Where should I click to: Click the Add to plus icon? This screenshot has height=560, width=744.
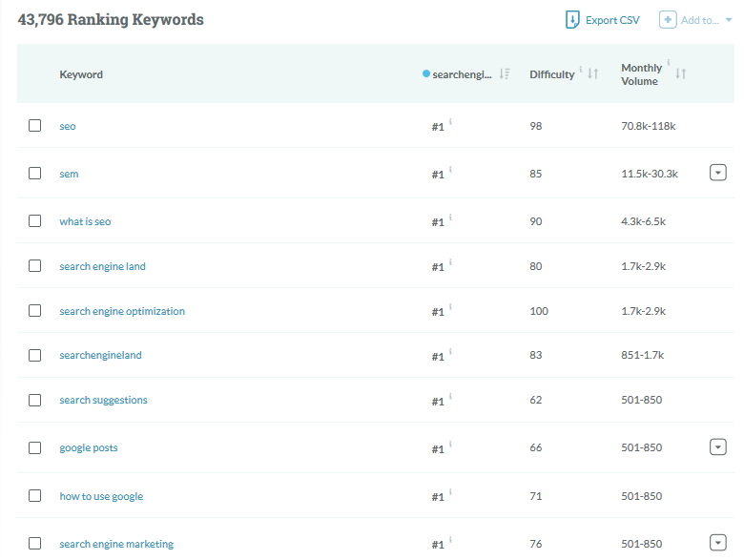click(x=668, y=20)
